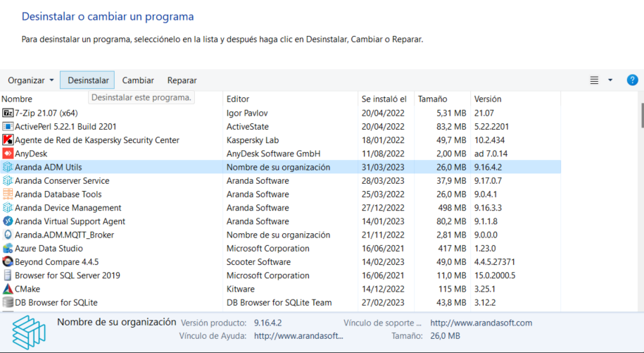The image size is (644, 353).
Task: Click the Aranda Device Management icon
Action: 8,208
